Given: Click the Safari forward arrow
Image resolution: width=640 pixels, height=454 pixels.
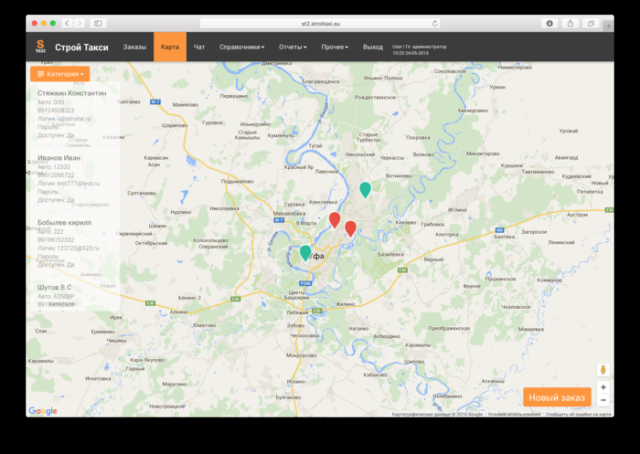Looking at the screenshot, I should [80, 23].
